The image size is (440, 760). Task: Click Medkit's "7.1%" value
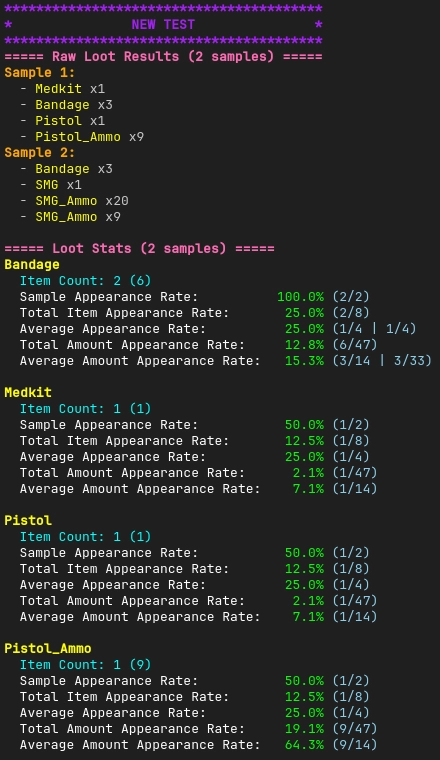click(308, 488)
